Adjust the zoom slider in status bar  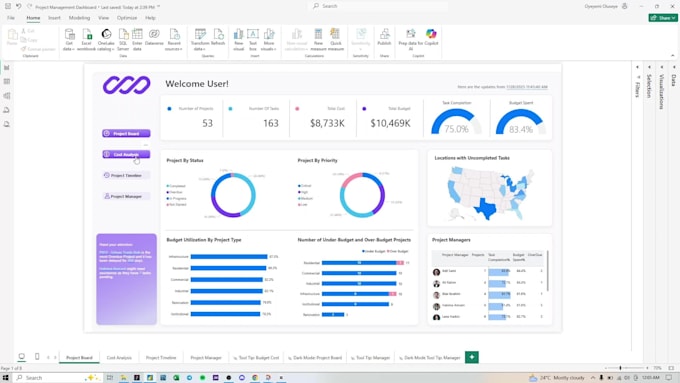point(620,368)
